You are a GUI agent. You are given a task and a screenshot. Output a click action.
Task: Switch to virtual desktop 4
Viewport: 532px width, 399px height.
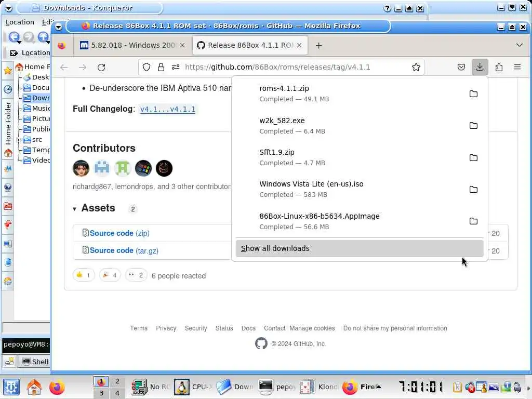(117, 393)
